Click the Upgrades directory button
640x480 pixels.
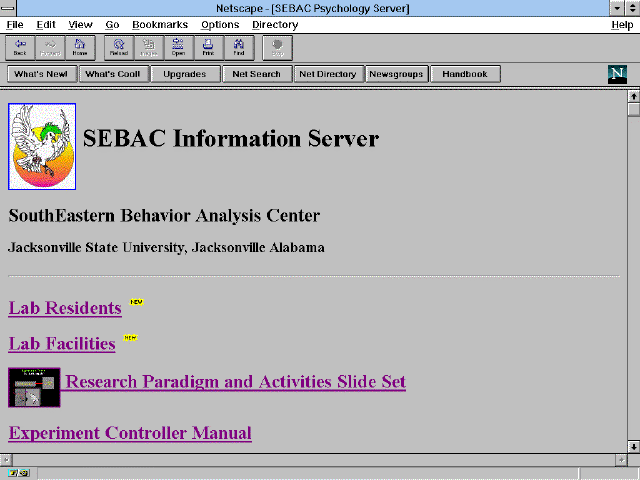pyautogui.click(x=185, y=74)
